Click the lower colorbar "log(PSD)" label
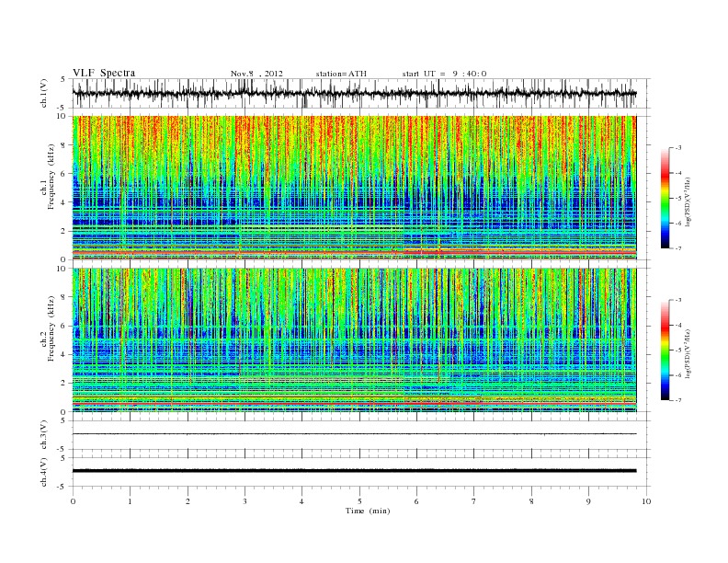This screenshot has height=563, width=728. [x=687, y=353]
